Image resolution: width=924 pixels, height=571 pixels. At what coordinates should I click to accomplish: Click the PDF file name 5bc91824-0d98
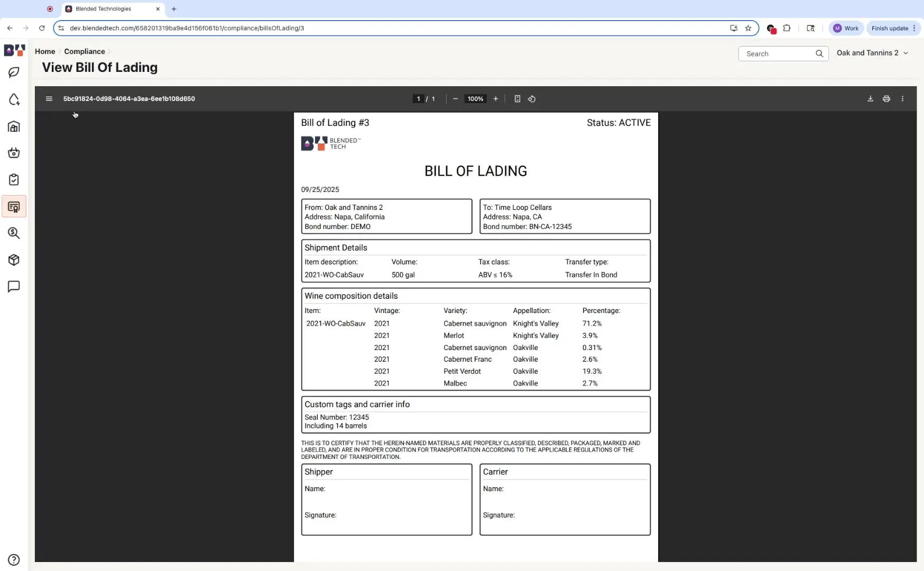coord(129,99)
